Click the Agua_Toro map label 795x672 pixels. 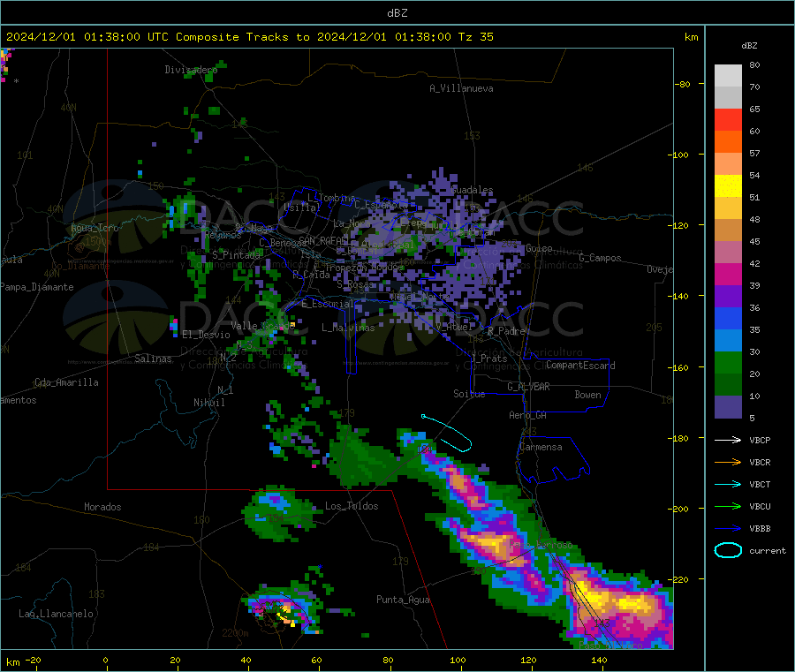pos(95,228)
